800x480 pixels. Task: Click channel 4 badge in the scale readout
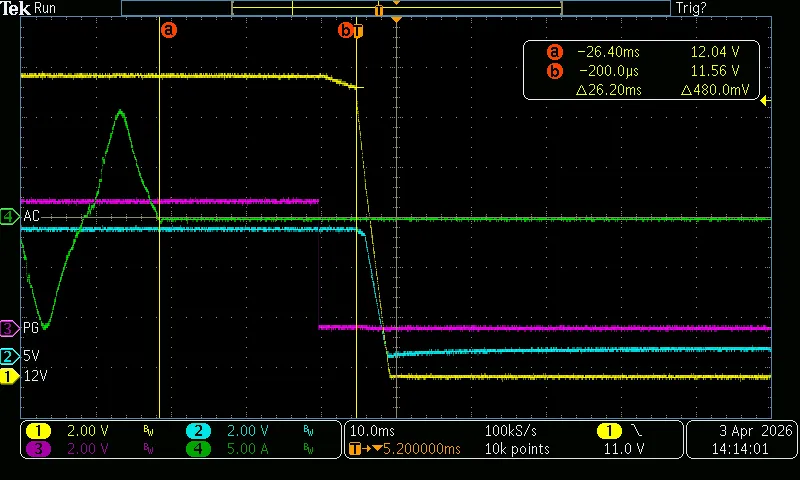pos(198,449)
